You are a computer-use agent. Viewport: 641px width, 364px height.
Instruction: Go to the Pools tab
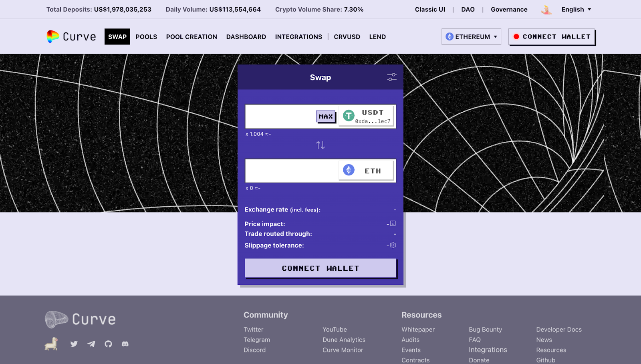(146, 37)
